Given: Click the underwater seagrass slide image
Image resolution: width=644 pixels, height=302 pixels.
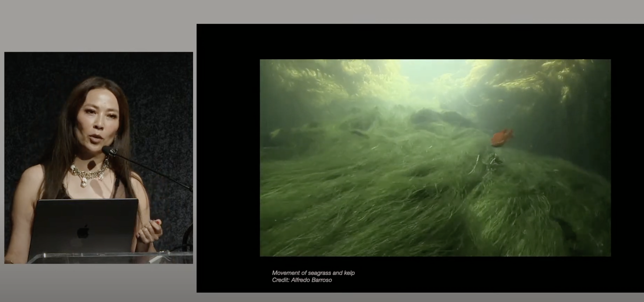Looking at the screenshot, I should 435,158.
